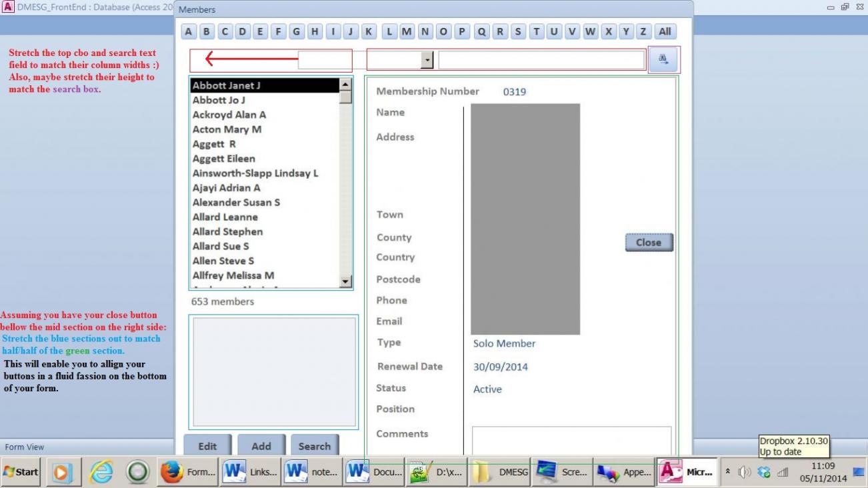Filter members by letter W
Viewport: 868px width, 488px height.
coord(590,31)
